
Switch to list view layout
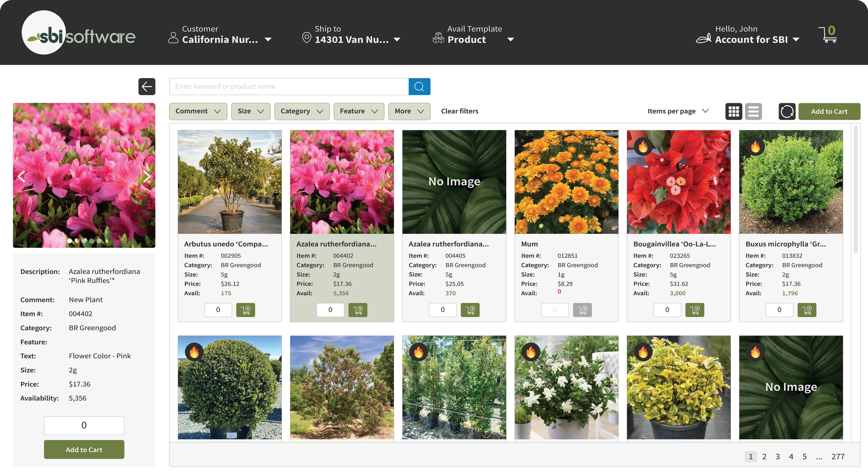[753, 111]
